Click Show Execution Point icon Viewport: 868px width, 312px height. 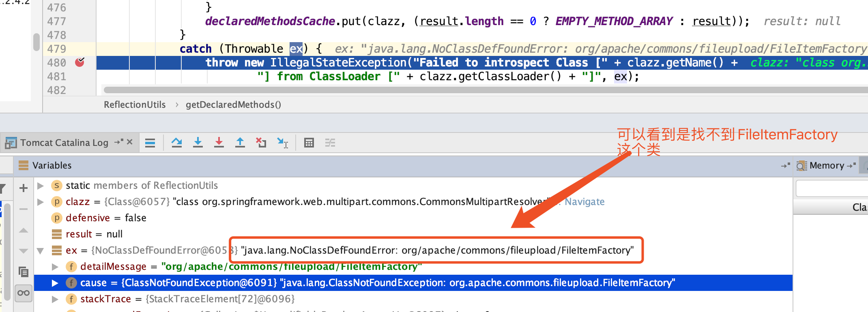[x=150, y=143]
